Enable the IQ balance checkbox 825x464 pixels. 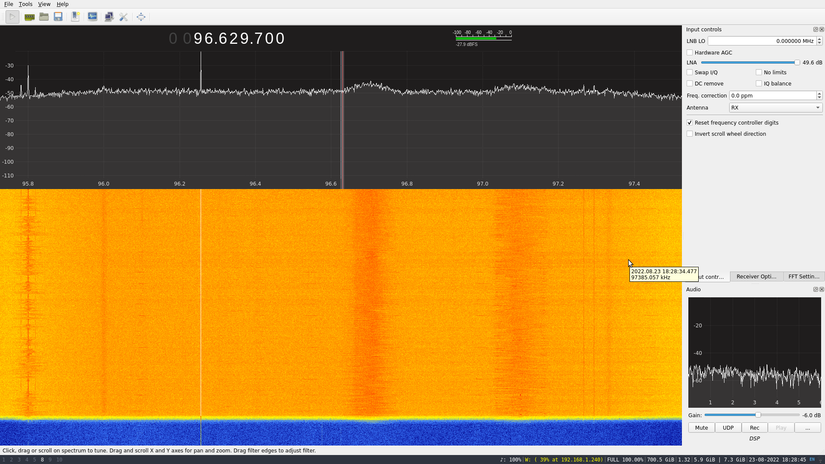(759, 84)
